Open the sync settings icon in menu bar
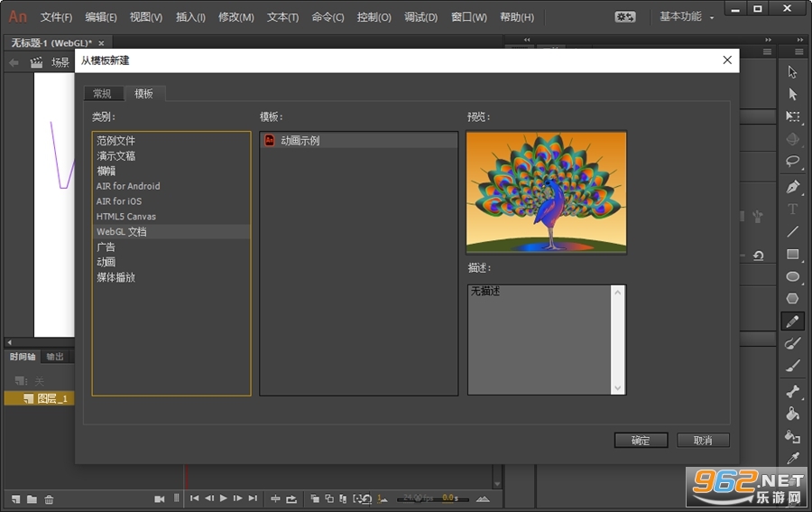The image size is (812, 512). pos(625,17)
